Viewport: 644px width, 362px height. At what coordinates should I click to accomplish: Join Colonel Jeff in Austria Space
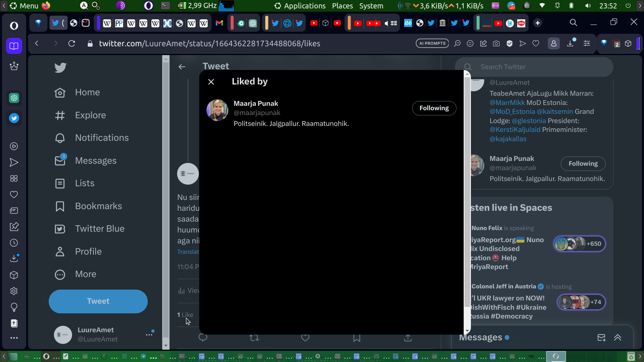point(581,302)
